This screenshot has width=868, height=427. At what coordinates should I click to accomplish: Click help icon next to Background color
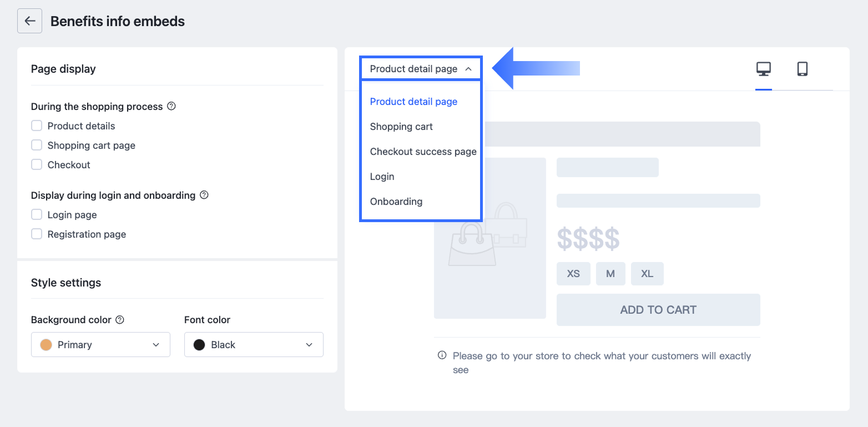click(x=119, y=320)
